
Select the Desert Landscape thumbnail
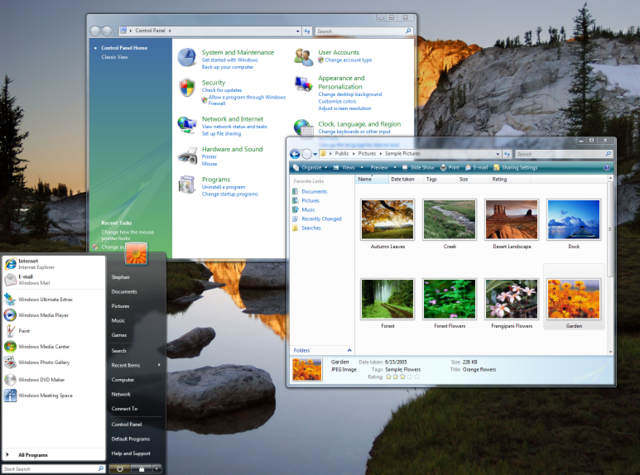coord(511,219)
